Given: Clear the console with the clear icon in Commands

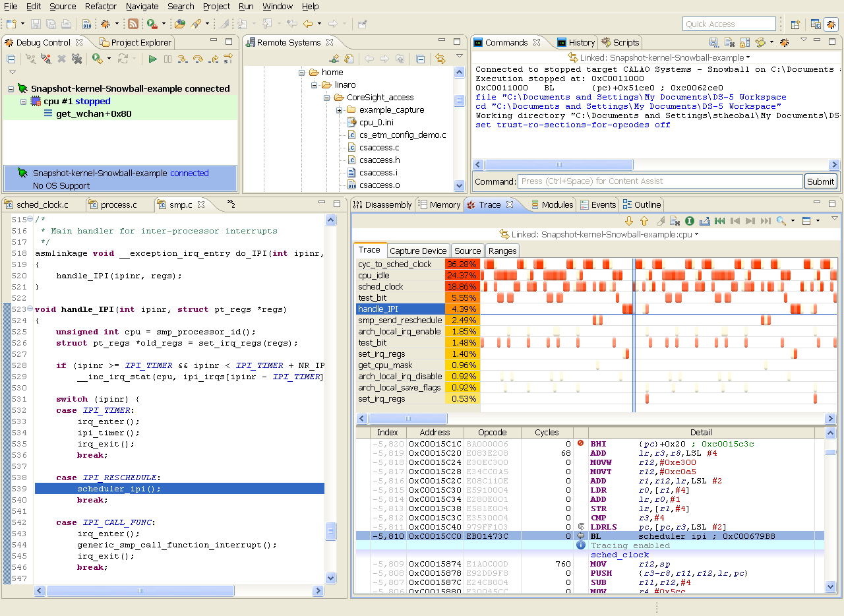Looking at the screenshot, I should click(x=729, y=42).
